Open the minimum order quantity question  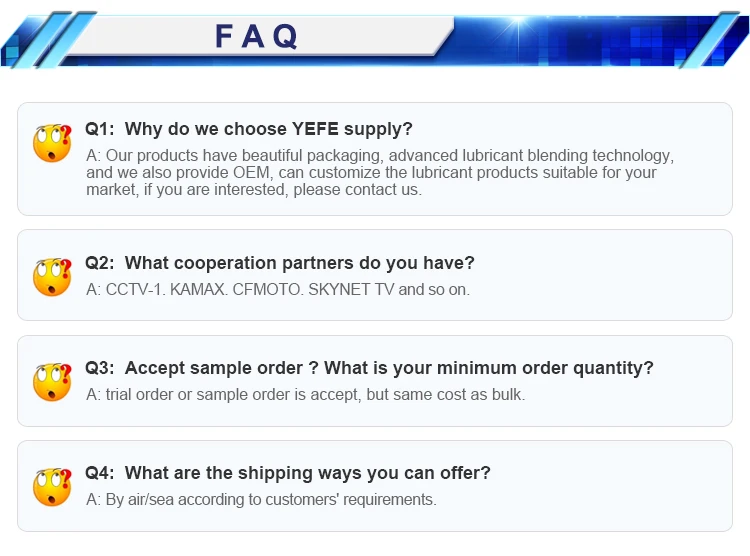[389, 368]
